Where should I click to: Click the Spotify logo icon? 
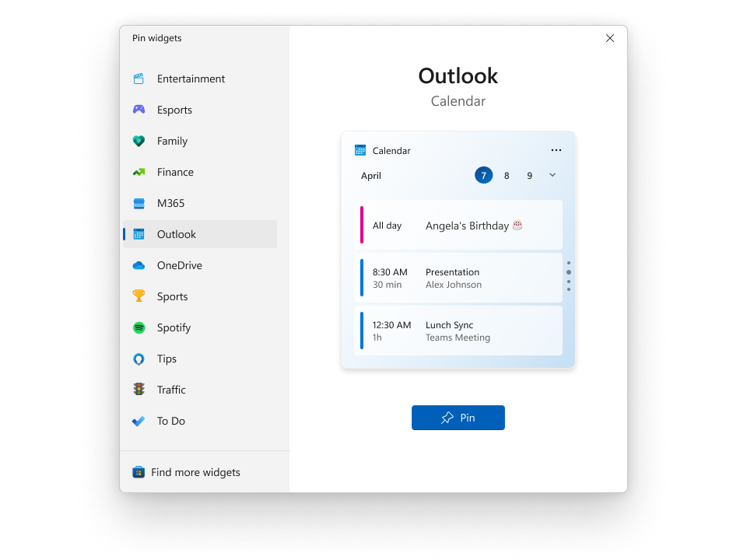coord(139,327)
